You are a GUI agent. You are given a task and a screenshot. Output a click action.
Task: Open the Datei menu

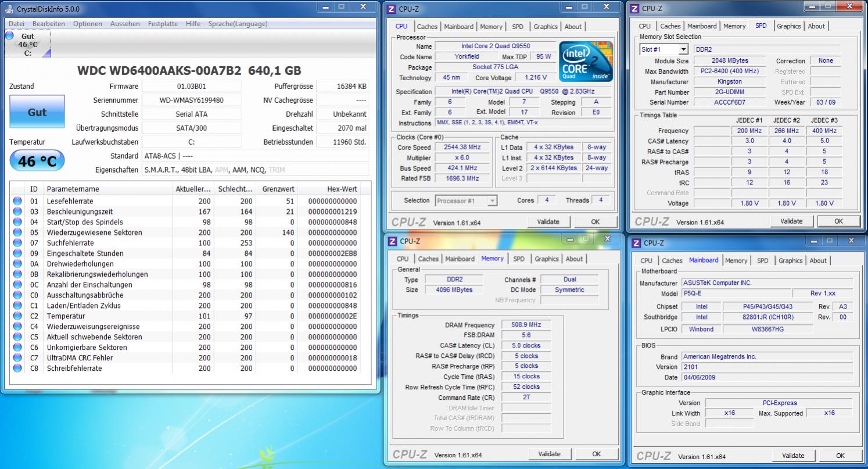coord(17,24)
